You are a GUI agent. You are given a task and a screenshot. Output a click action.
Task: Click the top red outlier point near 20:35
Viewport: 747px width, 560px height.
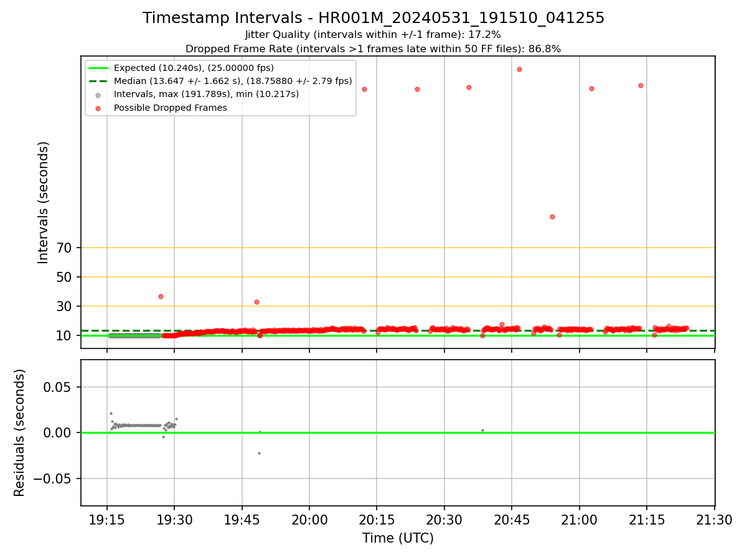(469, 87)
